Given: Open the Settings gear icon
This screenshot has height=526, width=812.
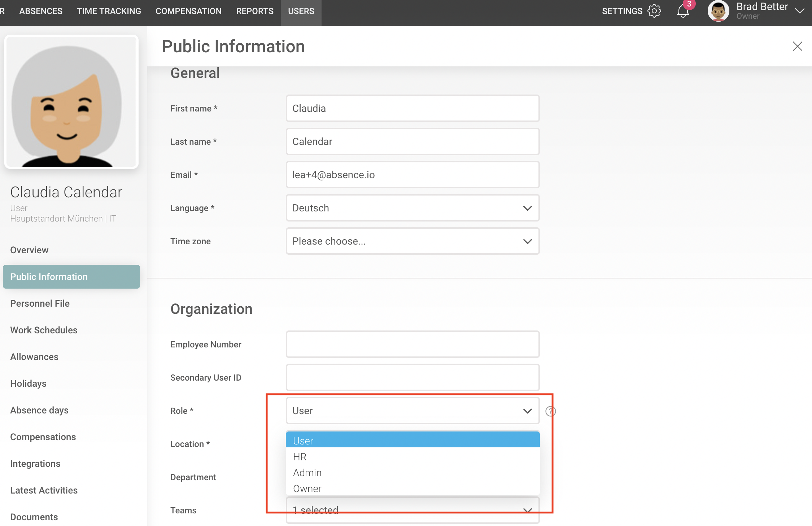Looking at the screenshot, I should click(654, 11).
